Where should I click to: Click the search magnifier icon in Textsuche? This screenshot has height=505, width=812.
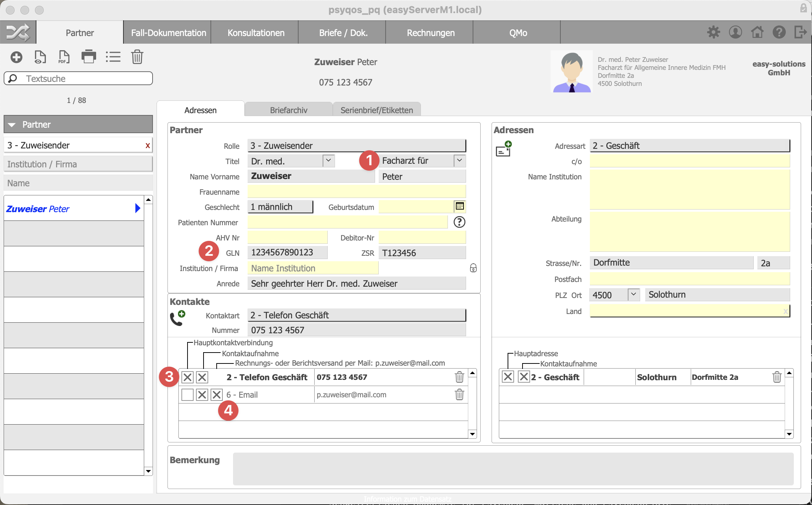pos(13,78)
